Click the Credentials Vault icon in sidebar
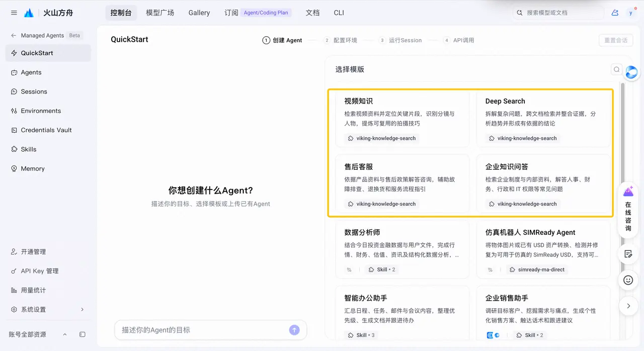Image resolution: width=644 pixels, height=351 pixels. [x=14, y=130]
